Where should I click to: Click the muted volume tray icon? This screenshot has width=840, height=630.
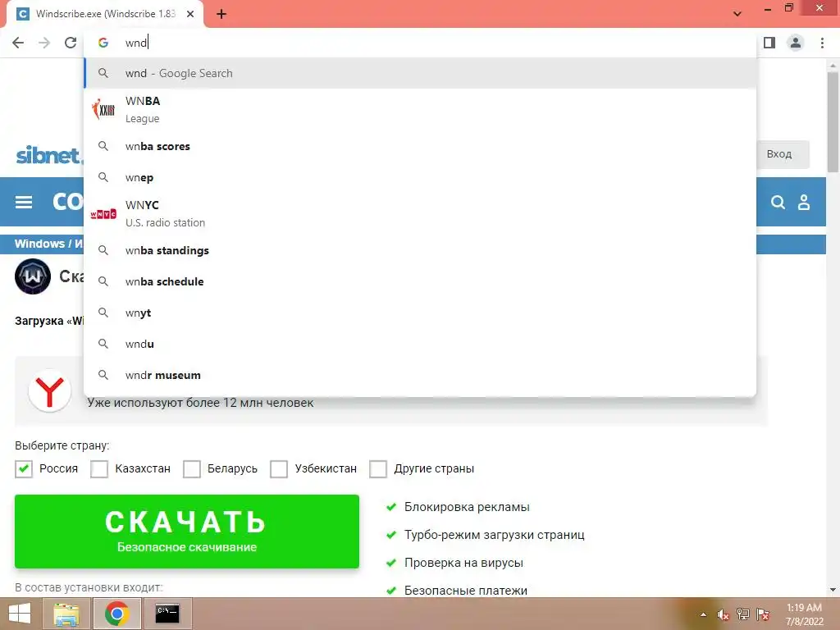coord(723,614)
